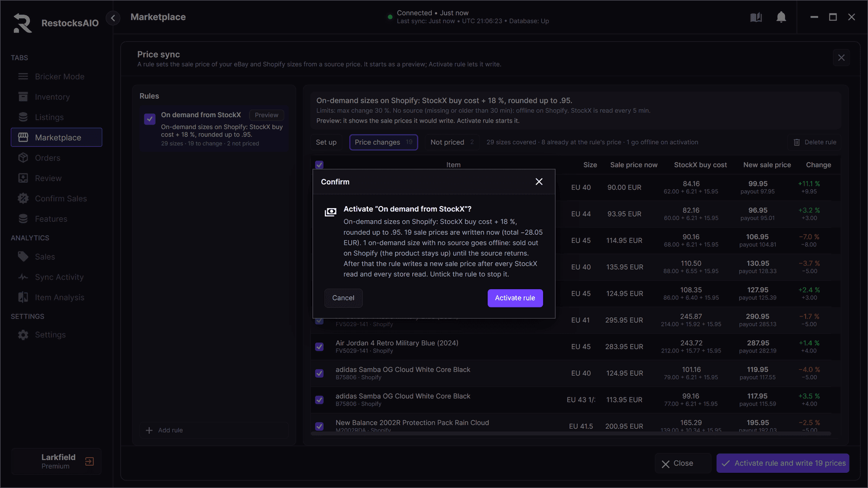Viewport: 868px width, 488px height.
Task: Click Activate rule and write 19 prices
Action: [783, 464]
